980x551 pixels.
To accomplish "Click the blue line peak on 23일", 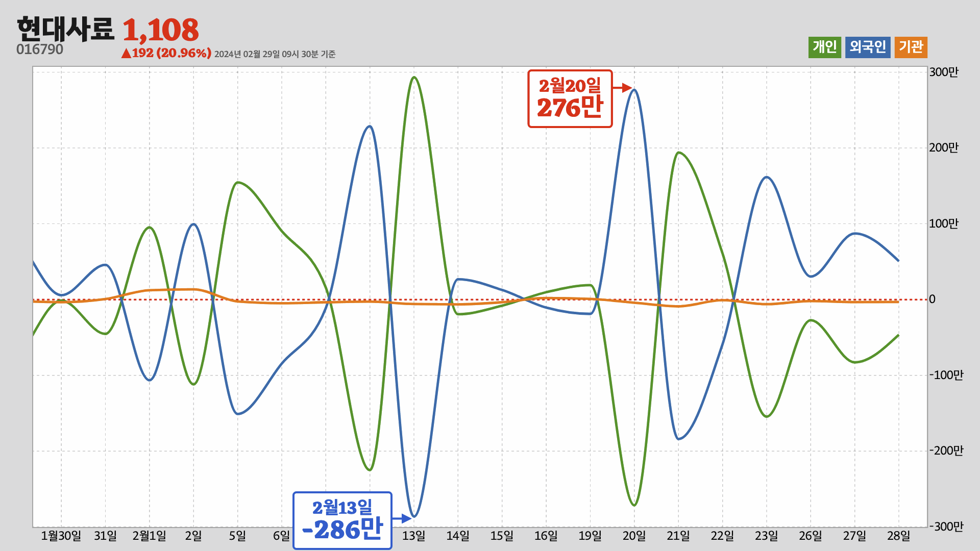I will tap(767, 178).
